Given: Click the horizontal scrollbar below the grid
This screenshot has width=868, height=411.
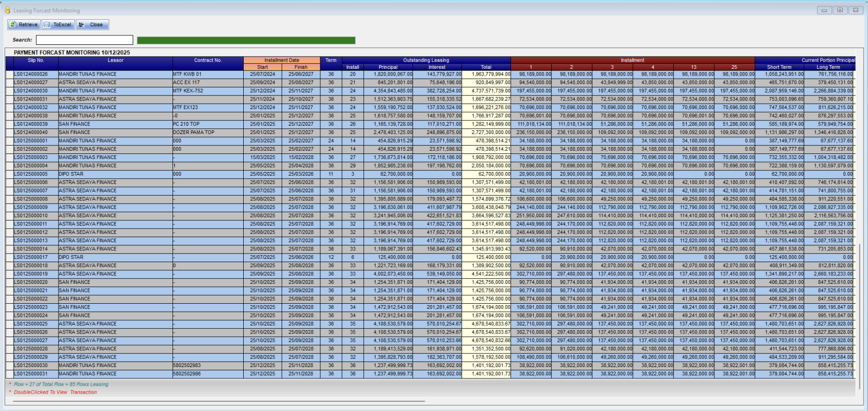Looking at the screenshot, I should 219,401.
